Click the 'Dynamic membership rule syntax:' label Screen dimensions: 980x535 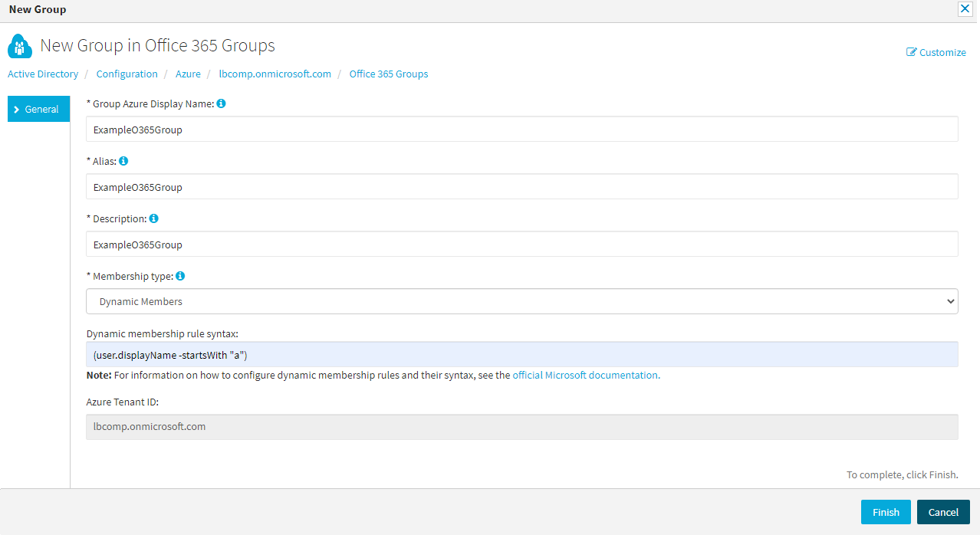pyautogui.click(x=163, y=333)
